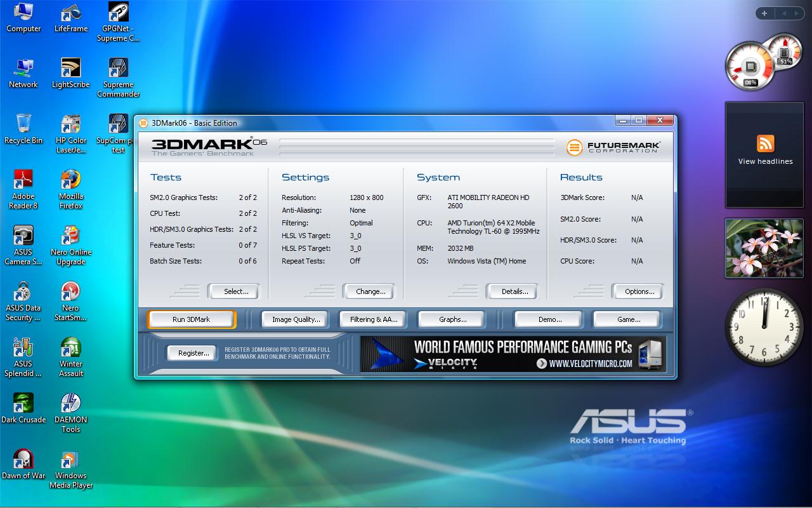
Task: Launch Nero StartSmart
Action: pyautogui.click(x=70, y=301)
